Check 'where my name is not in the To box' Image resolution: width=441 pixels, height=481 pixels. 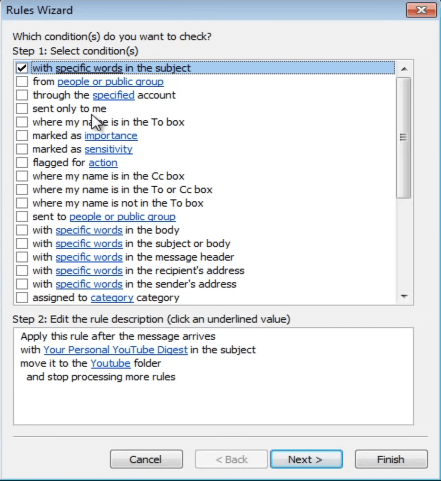pos(22,203)
